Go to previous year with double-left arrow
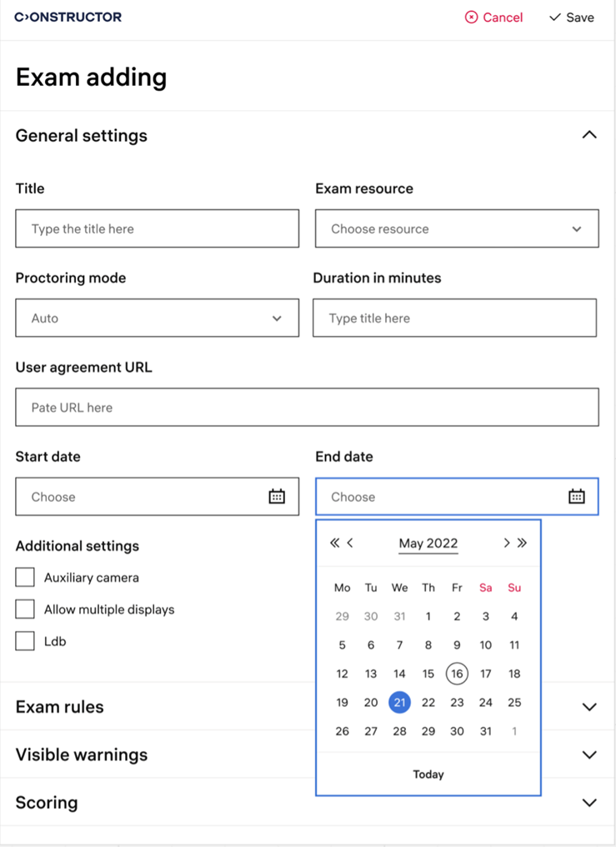This screenshot has width=616, height=847. point(334,543)
